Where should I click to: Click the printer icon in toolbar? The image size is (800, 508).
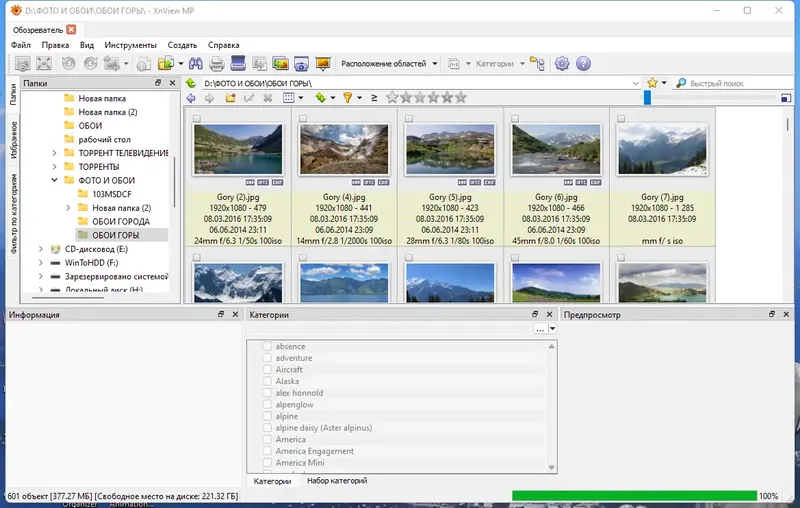[217, 64]
